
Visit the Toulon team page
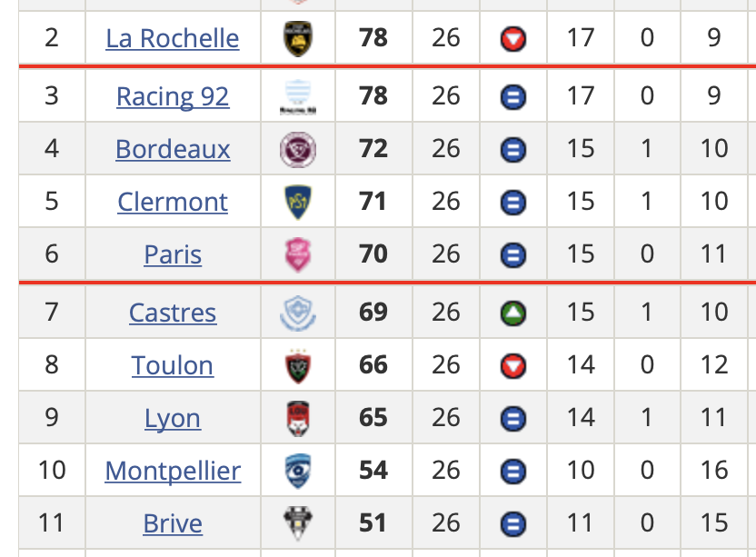173,365
